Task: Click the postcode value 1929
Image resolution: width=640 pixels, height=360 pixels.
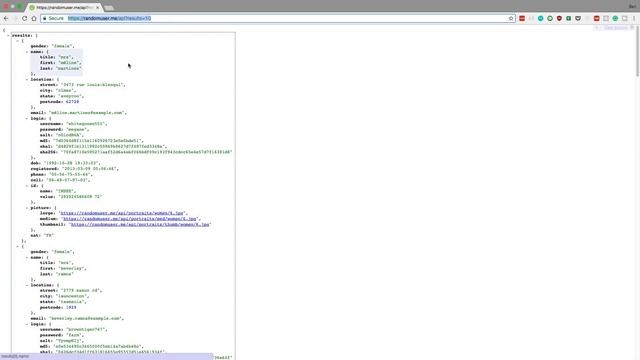Action: 71,307
